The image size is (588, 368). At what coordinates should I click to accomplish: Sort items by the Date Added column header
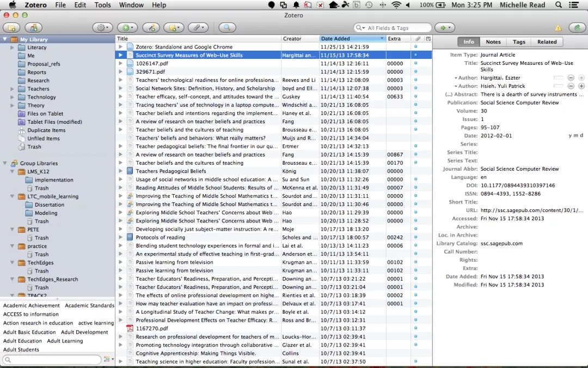(352, 39)
